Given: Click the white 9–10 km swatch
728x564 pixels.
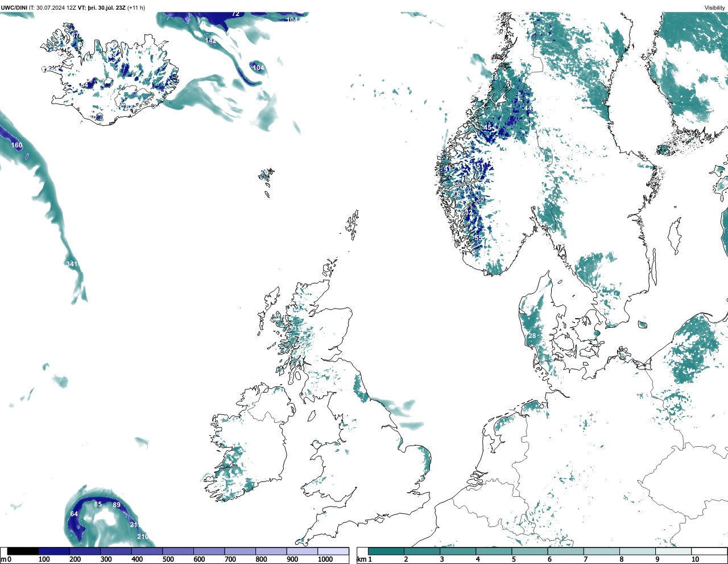Looking at the screenshot, I should coord(673,551).
